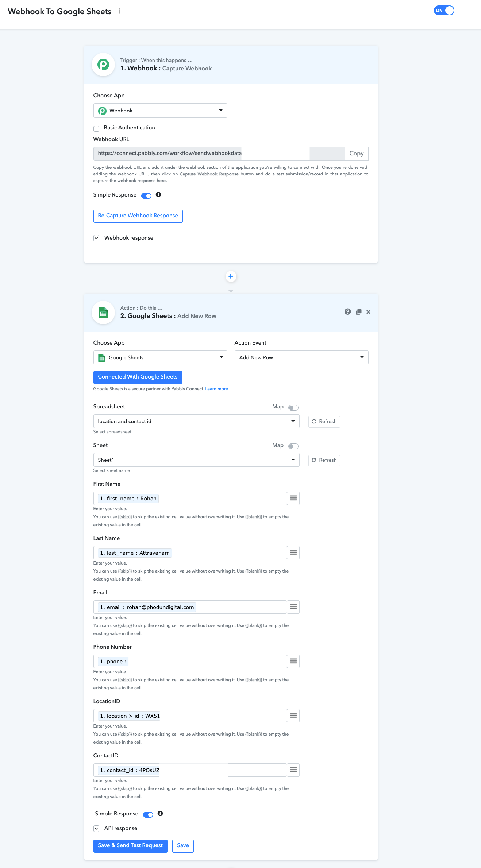The image size is (481, 868).
Task: Expand the Webhook response section
Action: 96,238
